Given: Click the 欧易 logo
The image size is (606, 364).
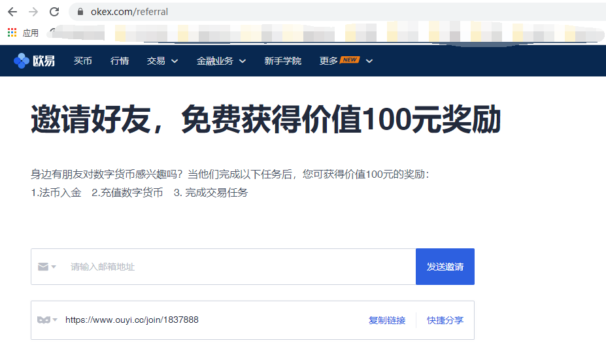Looking at the screenshot, I should [x=34, y=61].
